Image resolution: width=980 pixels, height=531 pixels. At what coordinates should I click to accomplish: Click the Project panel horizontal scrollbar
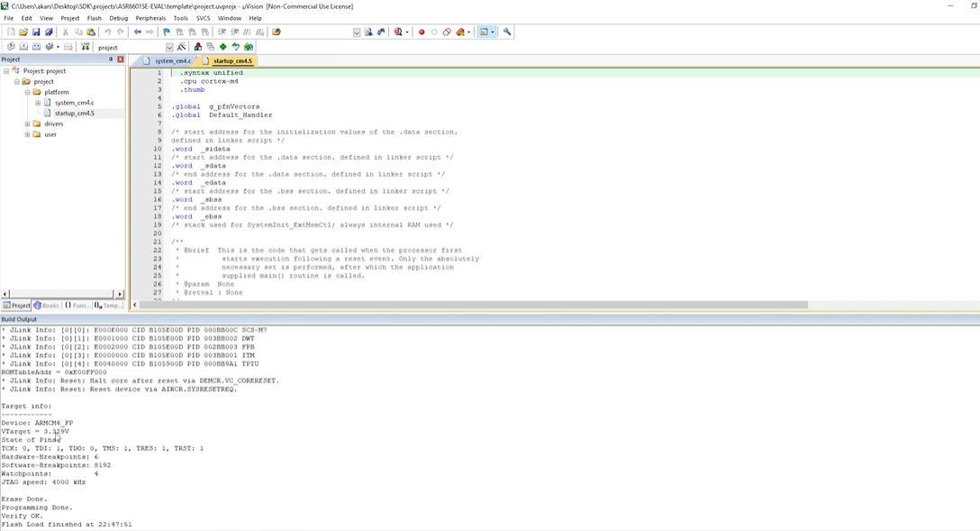[62, 293]
